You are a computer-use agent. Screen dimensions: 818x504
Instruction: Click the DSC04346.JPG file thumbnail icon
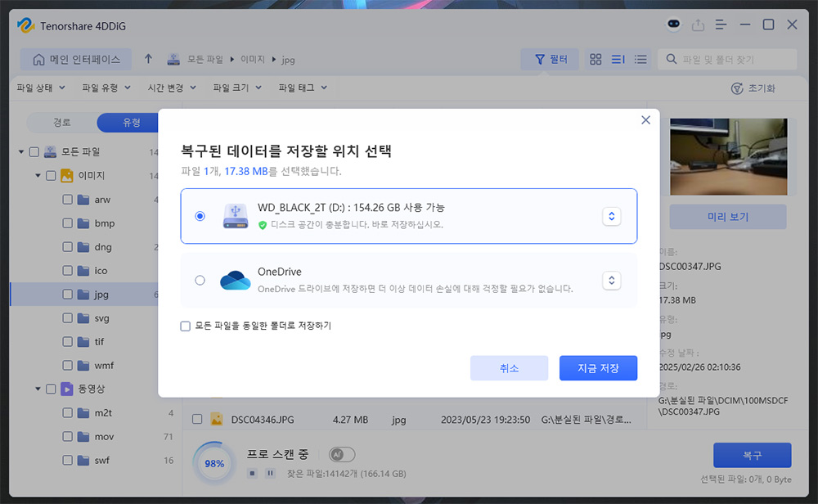[x=217, y=419]
